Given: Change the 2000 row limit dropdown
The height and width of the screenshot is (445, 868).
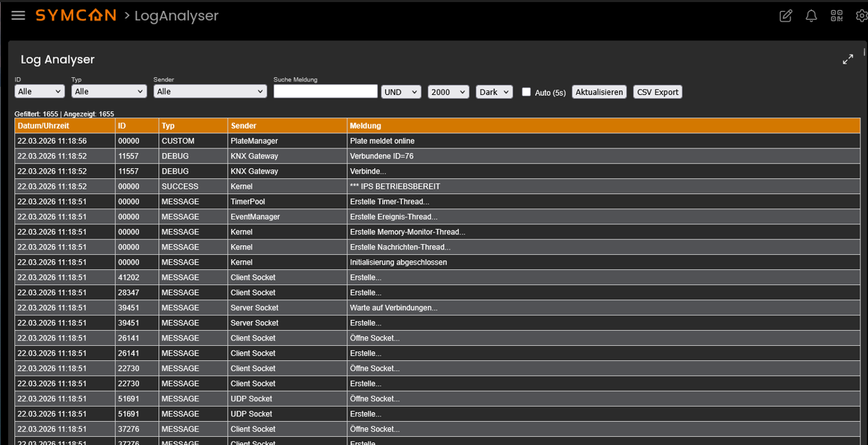Looking at the screenshot, I should (448, 92).
